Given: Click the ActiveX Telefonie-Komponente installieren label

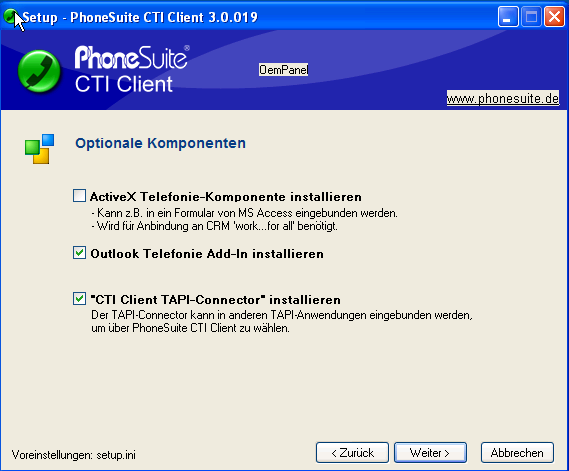Looking at the screenshot, I should (x=226, y=197).
